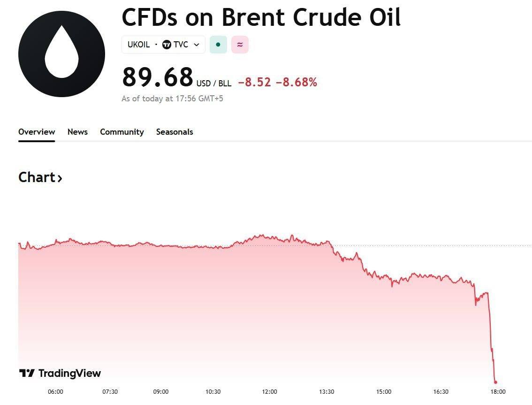The width and height of the screenshot is (532, 405).
Task: Click the 12:00 time axis label
Action: pyautogui.click(x=269, y=392)
